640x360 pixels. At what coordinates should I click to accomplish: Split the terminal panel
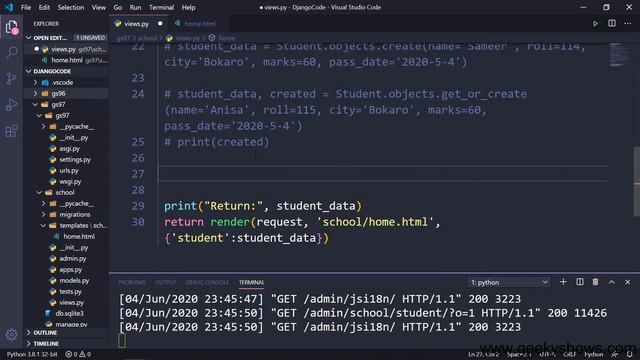tap(580, 282)
